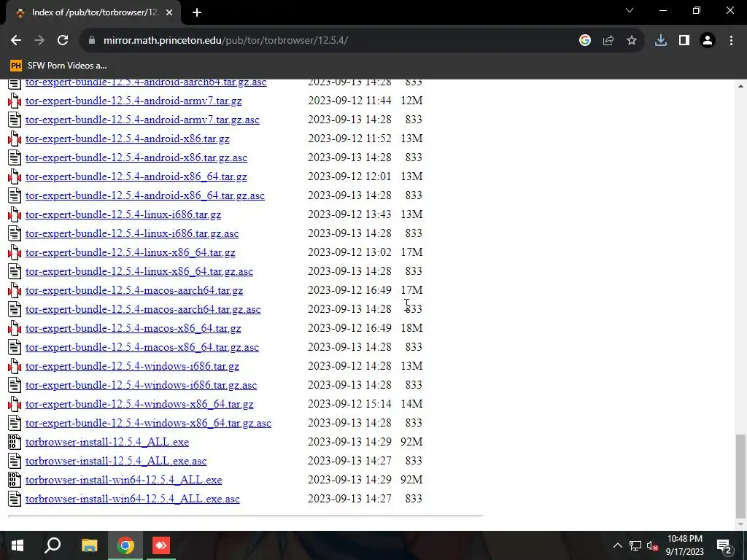Open tor-expert-bundle android-armv7.tar.gz.asc signature

point(142,120)
